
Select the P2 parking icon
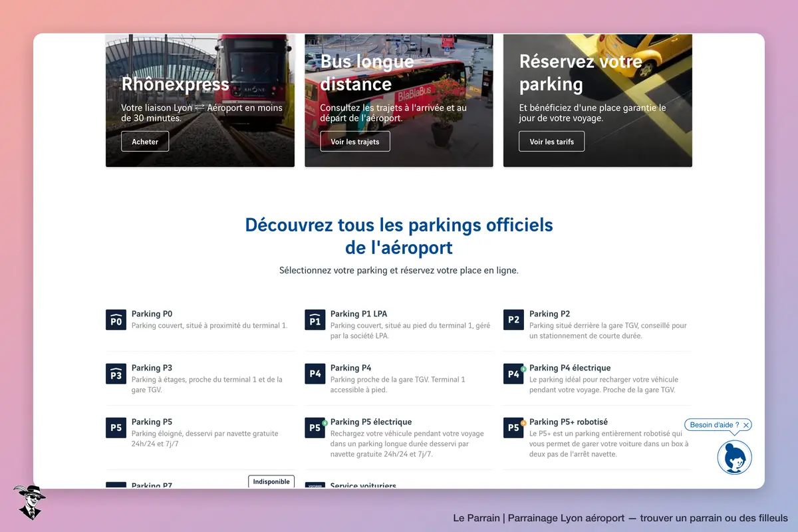point(513,320)
